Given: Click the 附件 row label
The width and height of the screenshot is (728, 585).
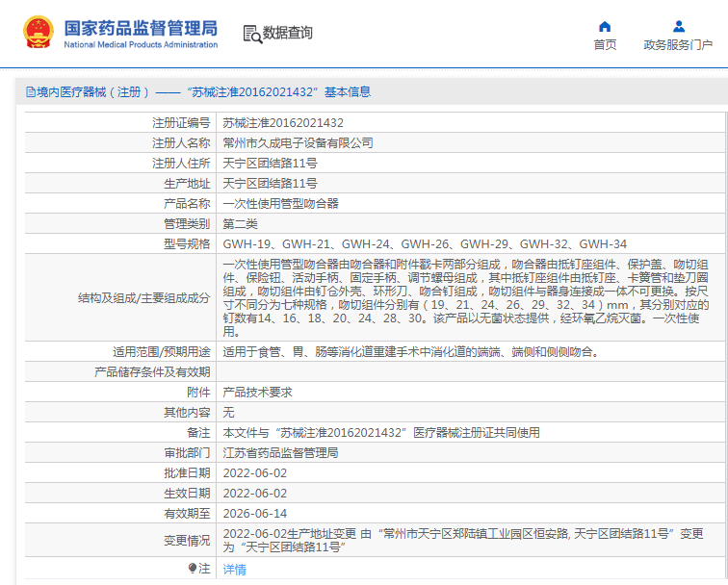Looking at the screenshot, I should [198, 392].
